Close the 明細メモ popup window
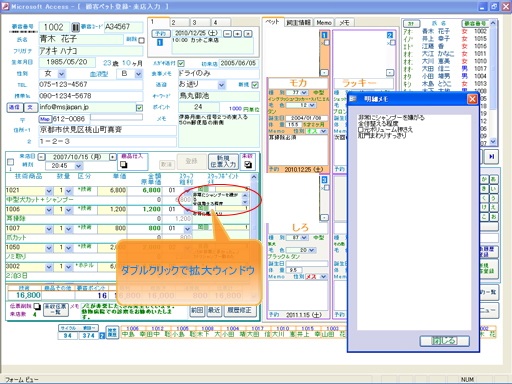This screenshot has width=512, height=384. coord(472,99)
